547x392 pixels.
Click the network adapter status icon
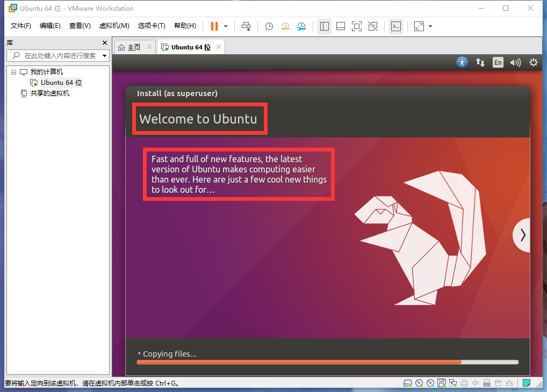pyautogui.click(x=453, y=383)
